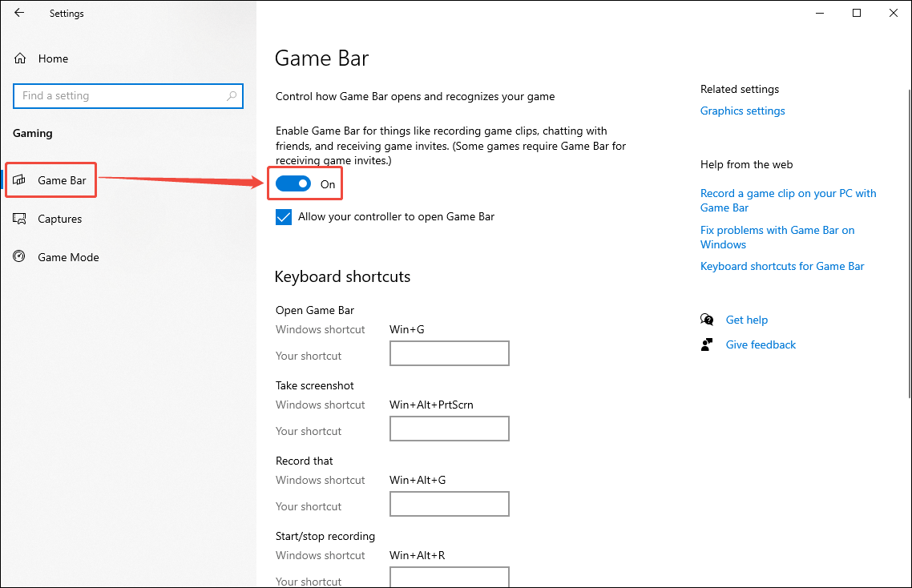The image size is (912, 588).
Task: Click the Get help icon
Action: coord(707,319)
